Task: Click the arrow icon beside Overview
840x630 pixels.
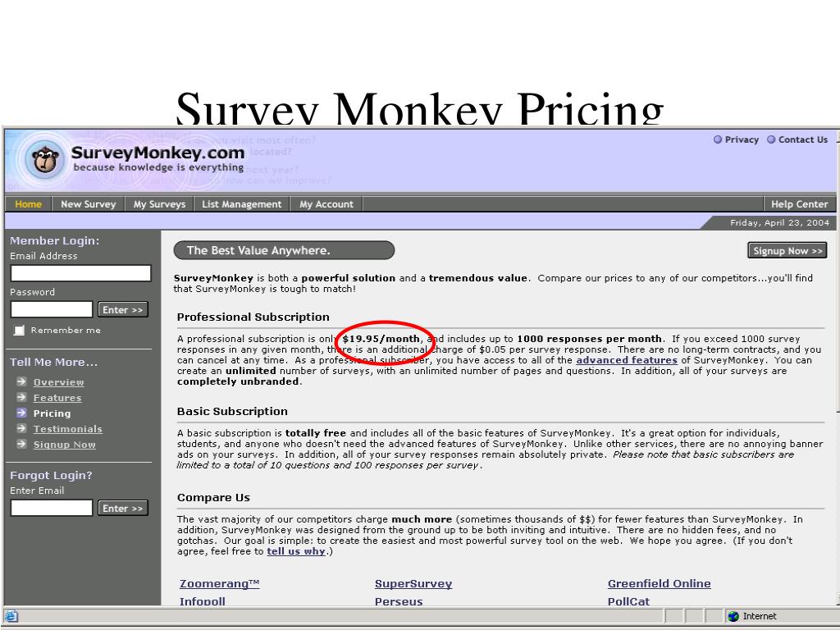Action: (21, 381)
